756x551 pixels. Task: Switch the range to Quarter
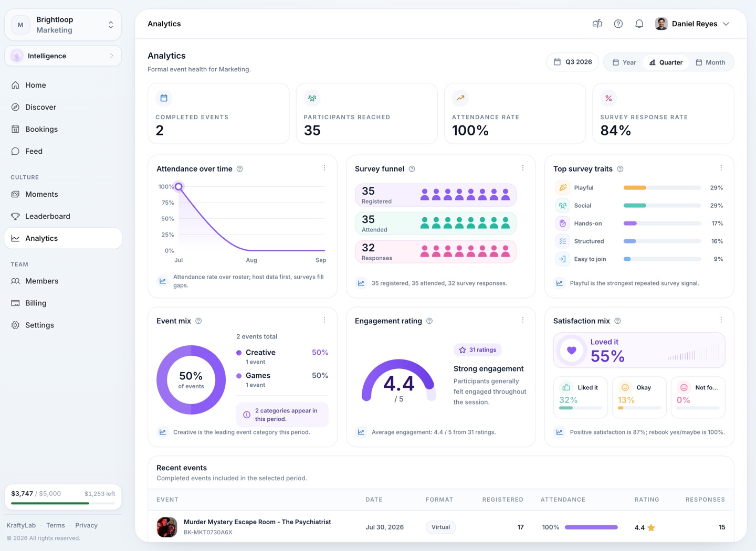(x=666, y=62)
